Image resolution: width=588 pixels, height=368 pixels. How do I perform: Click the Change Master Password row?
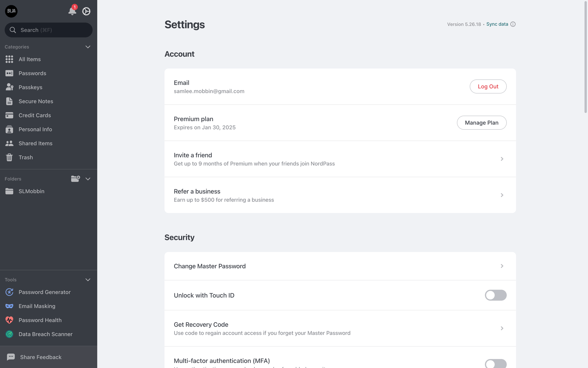coord(340,266)
